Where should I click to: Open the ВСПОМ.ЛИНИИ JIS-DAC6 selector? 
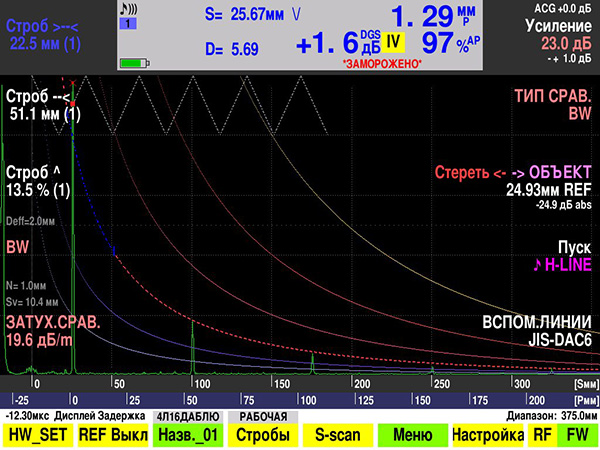tap(537, 331)
